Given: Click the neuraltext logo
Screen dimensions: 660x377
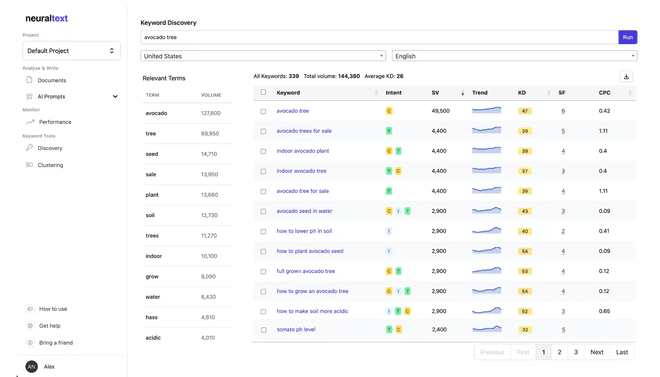Looking at the screenshot, I should coord(46,18).
